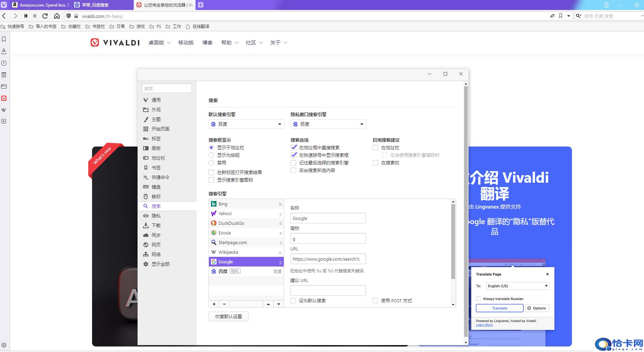Viewport: 644px width, 352px height.
Task: Open the 隐私 settings section
Action: 155,215
